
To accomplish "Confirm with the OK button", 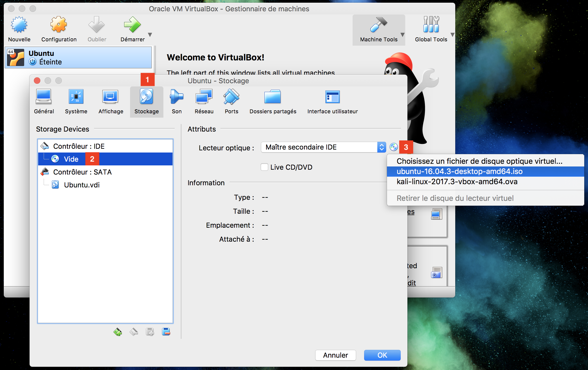I will coord(382,355).
